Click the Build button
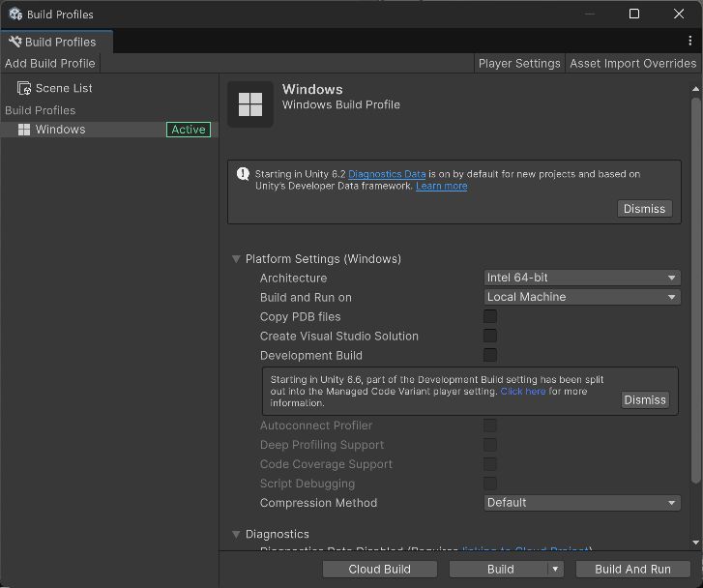 click(499, 570)
